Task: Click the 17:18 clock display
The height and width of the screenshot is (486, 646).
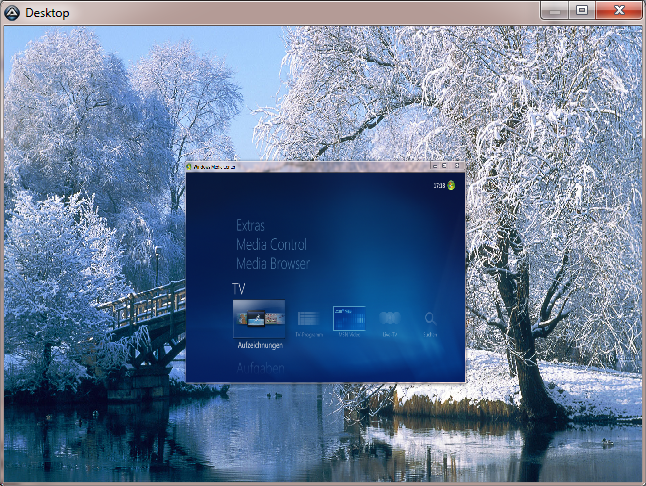Action: click(438, 185)
